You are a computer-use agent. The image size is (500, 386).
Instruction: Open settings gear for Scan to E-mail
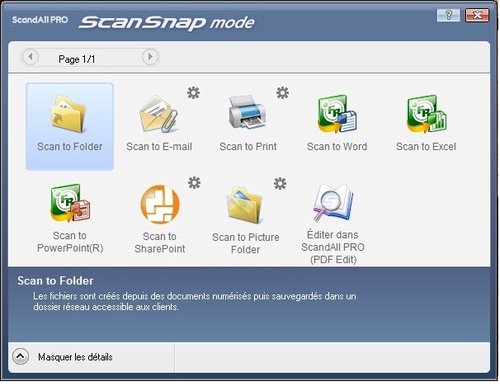click(193, 93)
